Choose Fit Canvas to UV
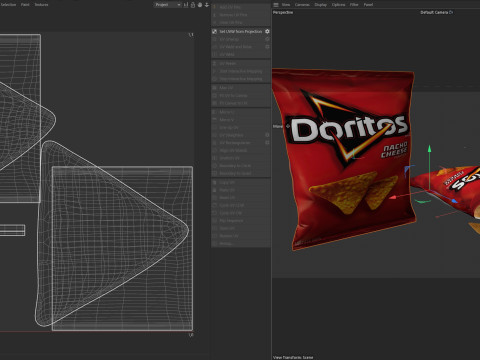 click(x=241, y=103)
